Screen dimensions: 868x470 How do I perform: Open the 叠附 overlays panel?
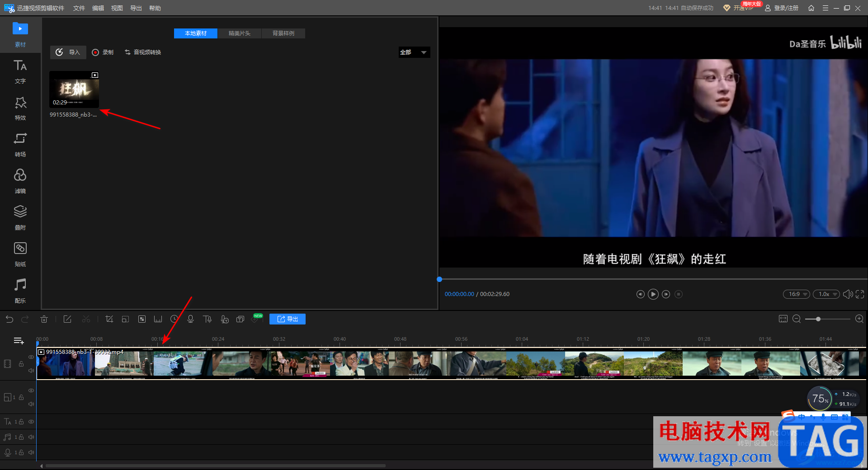click(20, 218)
